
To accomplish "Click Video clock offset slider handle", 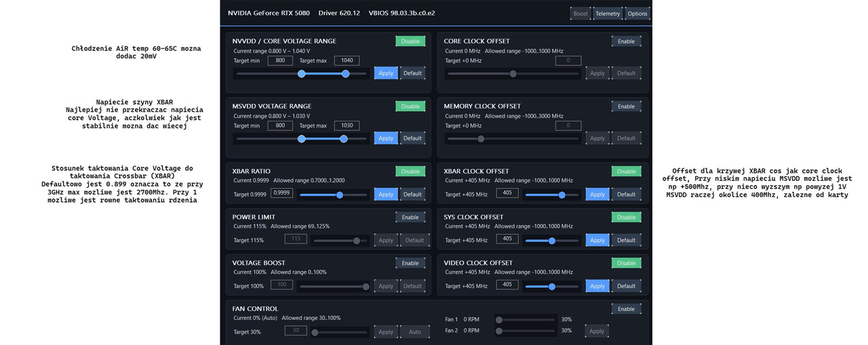I will [552, 286].
